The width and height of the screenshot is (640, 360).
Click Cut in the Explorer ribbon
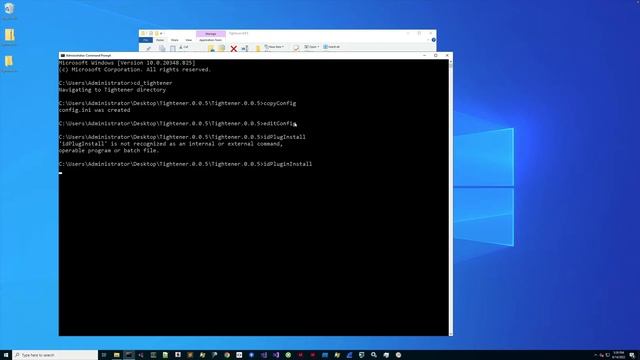[184, 47]
